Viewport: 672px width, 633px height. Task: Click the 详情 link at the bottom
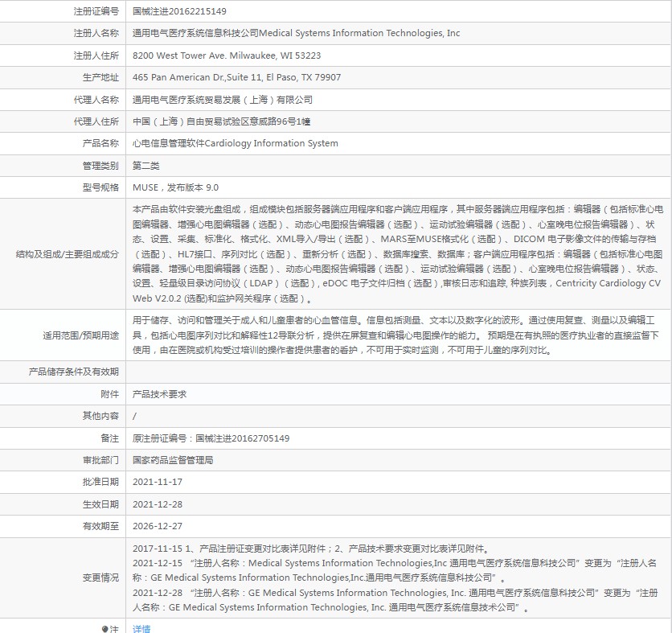point(141,628)
